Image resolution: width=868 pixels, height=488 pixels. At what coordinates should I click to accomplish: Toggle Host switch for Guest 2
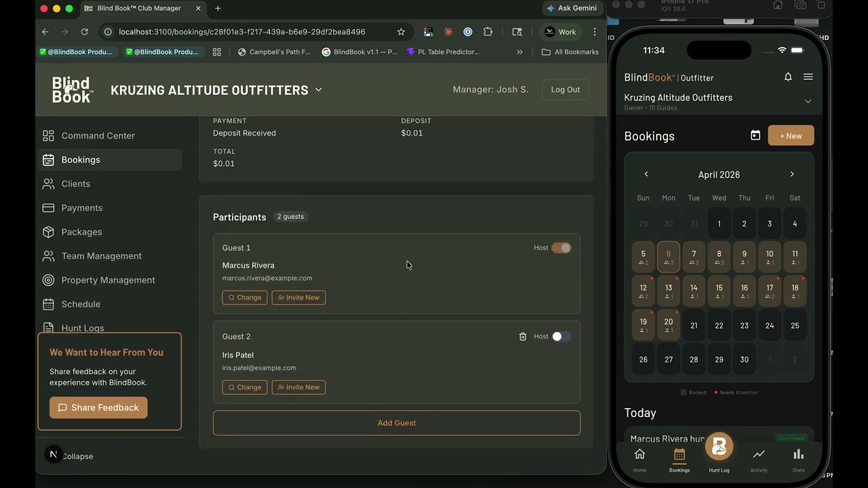tap(561, 336)
